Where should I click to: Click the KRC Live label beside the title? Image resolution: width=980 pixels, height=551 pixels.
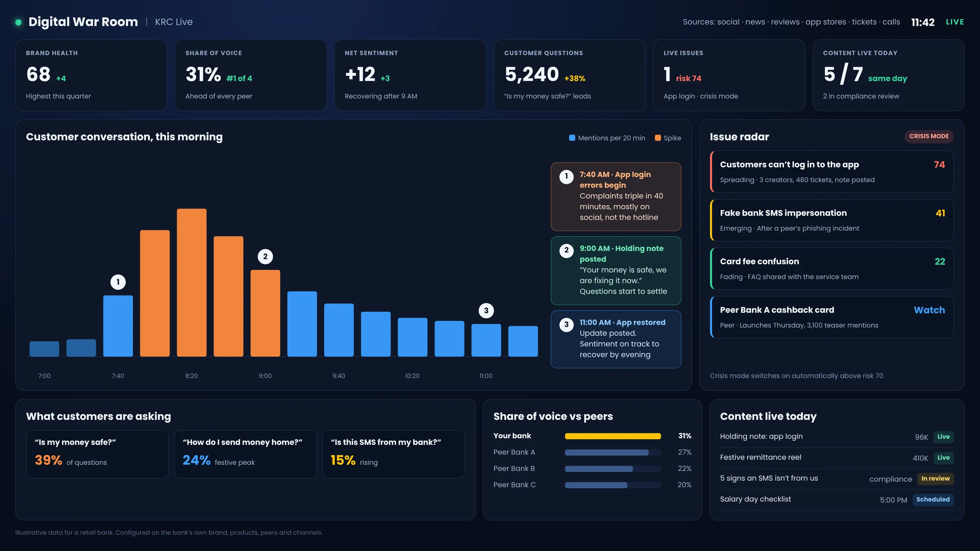point(174,22)
